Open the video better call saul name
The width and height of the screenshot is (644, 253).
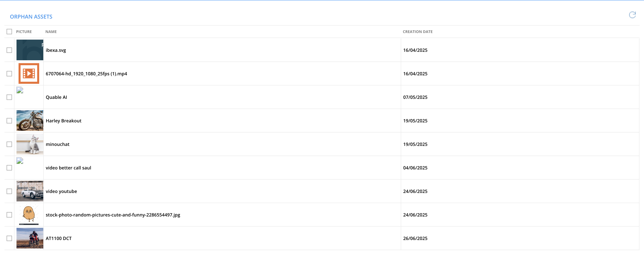tap(68, 168)
